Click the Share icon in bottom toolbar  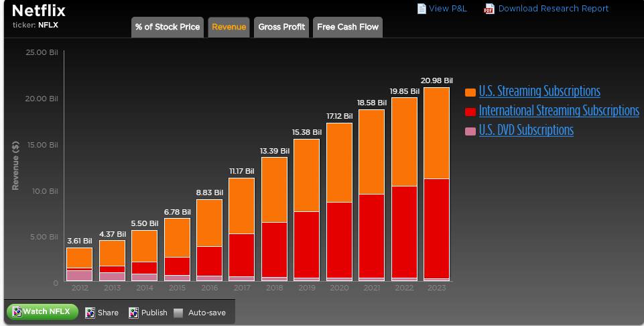(x=90, y=313)
